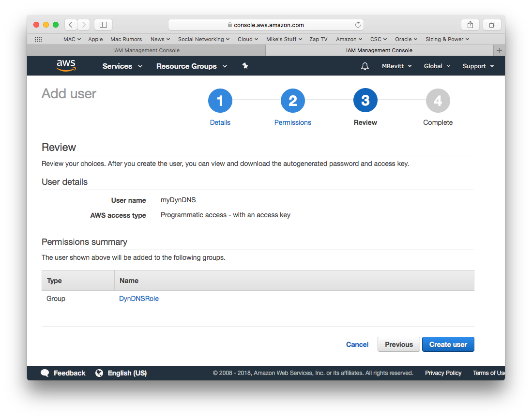Reload the page with the refresh icon
This screenshot has width=532, height=419.
tap(358, 25)
